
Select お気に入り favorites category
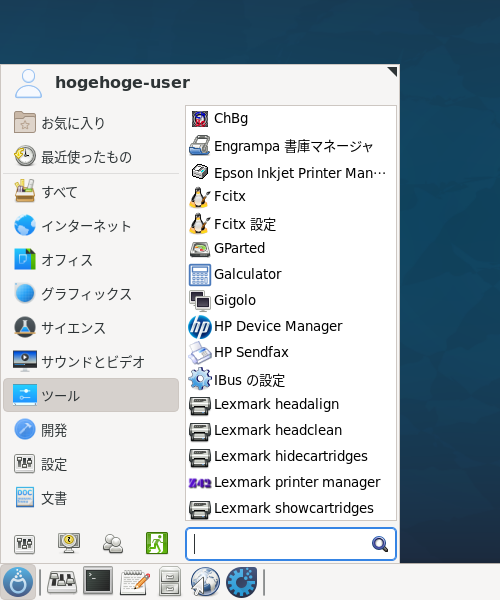[91, 123]
